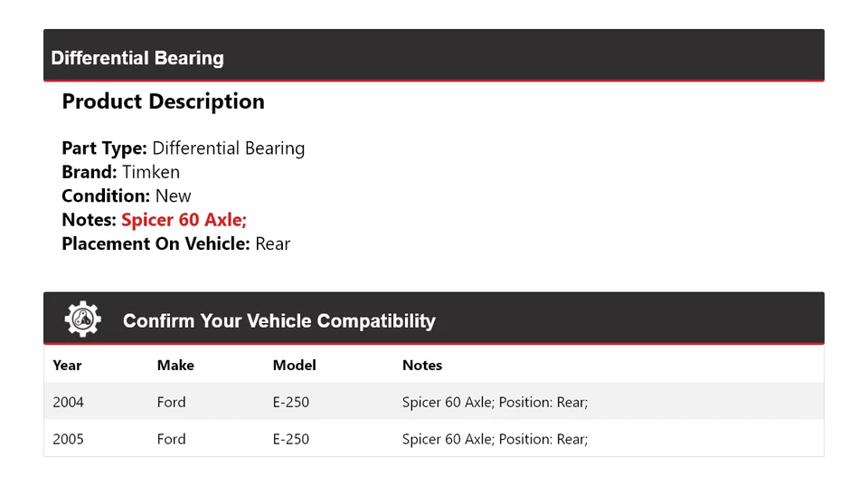Screen dimensions: 868x486
Task: Click the Make column header
Action: [x=175, y=366]
